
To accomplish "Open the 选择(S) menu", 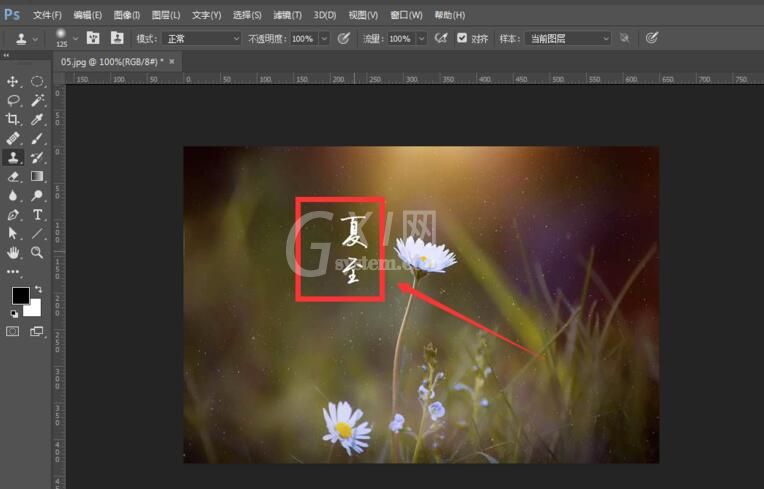I will (x=247, y=15).
